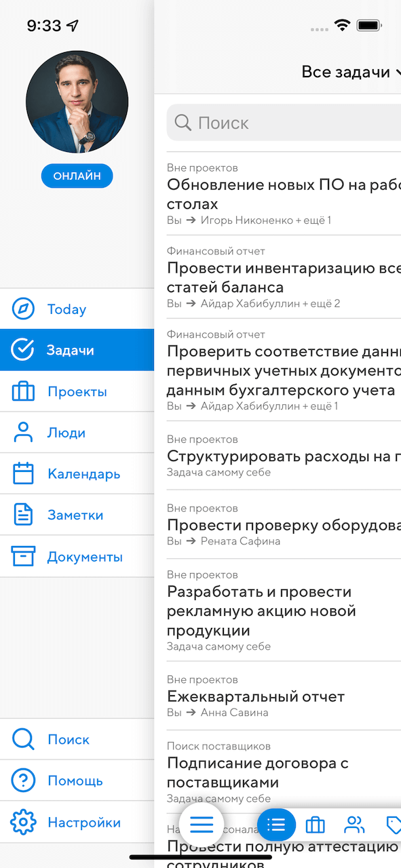Open Помощь label in sidebar
Image resolution: width=401 pixels, height=868 pixels.
click(75, 781)
